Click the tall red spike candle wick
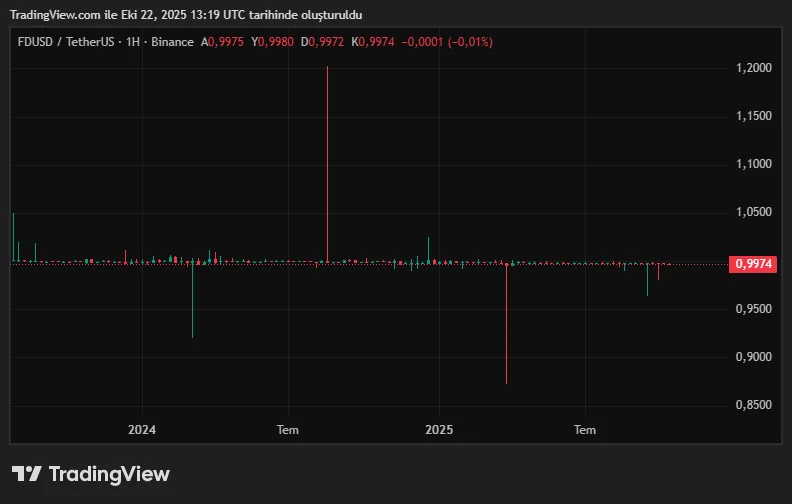Screen dimensions: 792x504 click(327, 150)
